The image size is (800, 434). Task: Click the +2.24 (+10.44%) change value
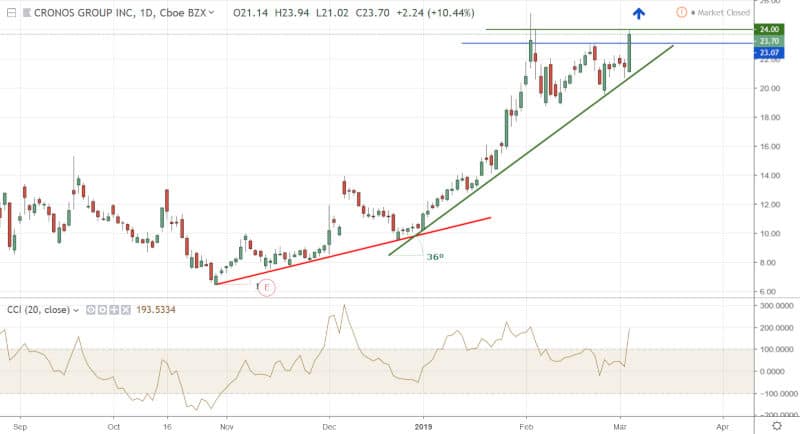coord(435,13)
